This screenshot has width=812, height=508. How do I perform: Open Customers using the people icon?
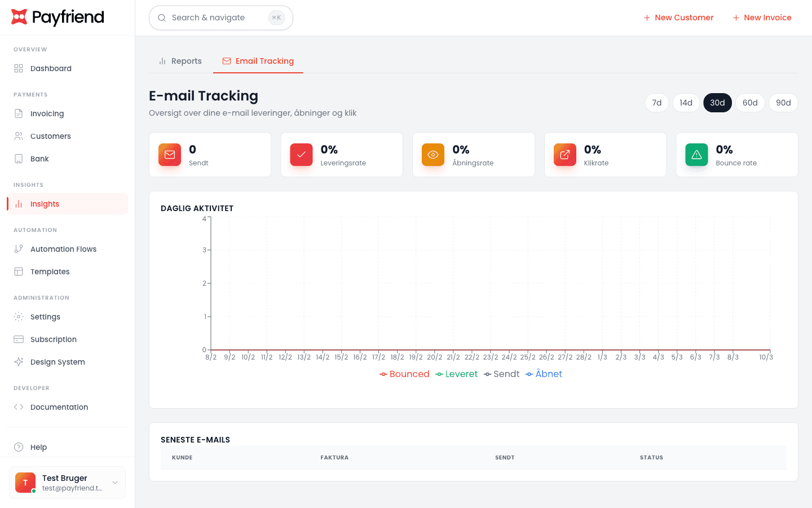pos(19,136)
